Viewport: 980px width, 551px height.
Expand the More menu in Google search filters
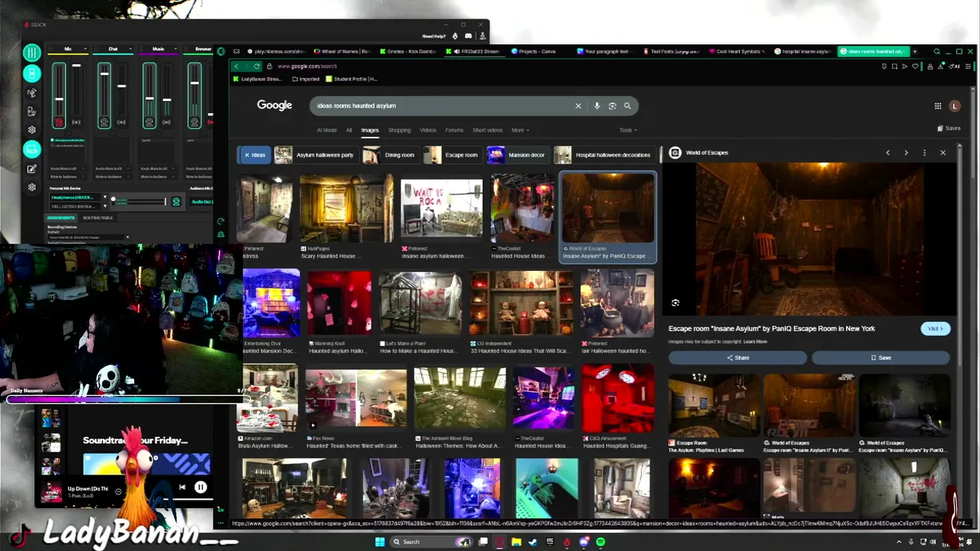click(x=520, y=130)
